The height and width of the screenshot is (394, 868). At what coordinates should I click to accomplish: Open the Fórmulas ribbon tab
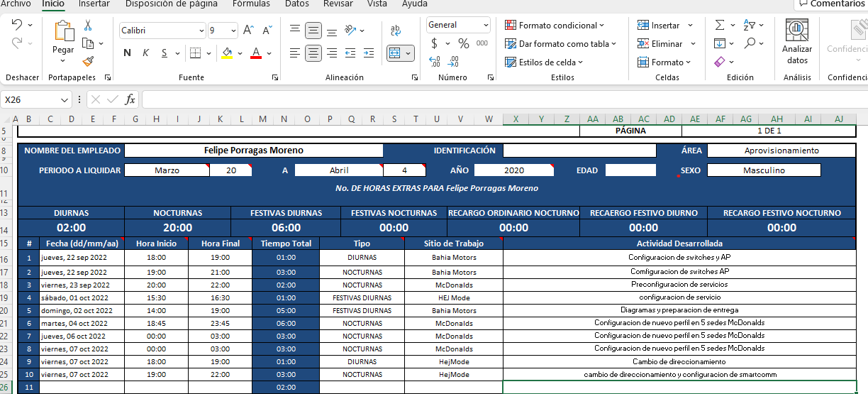[x=251, y=4]
